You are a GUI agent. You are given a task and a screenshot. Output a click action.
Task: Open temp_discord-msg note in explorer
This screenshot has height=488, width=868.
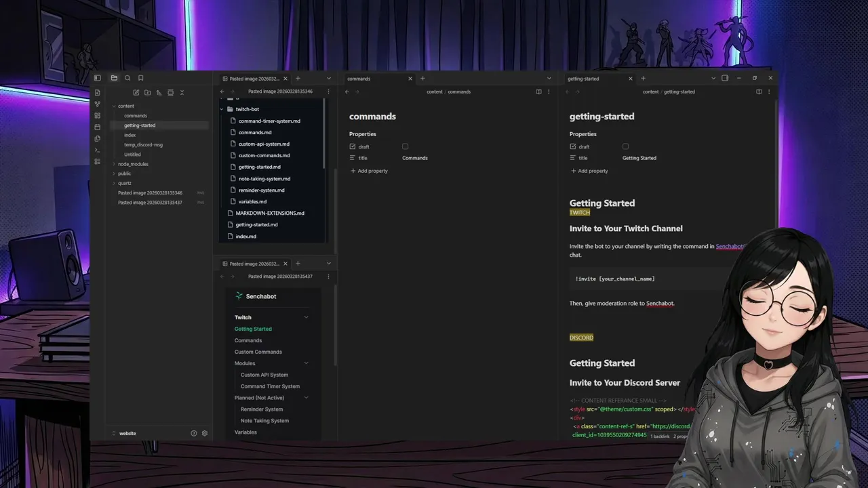pyautogui.click(x=143, y=144)
